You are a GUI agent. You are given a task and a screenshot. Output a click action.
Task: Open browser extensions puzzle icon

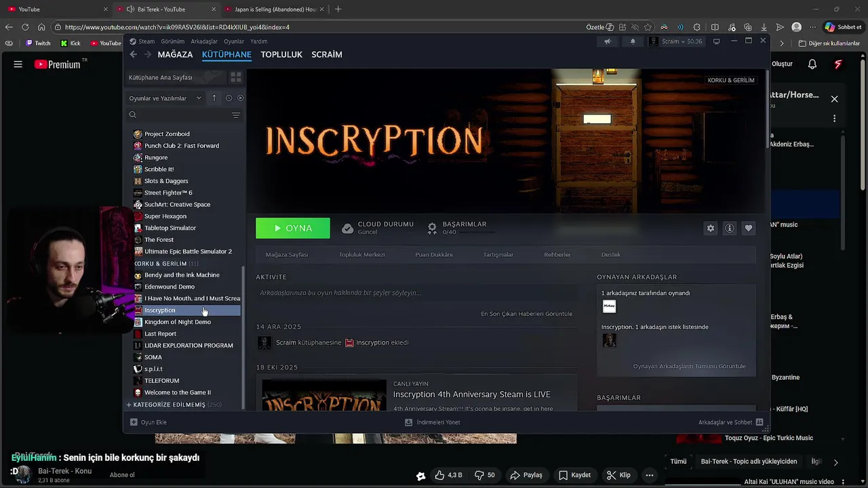tap(697, 27)
